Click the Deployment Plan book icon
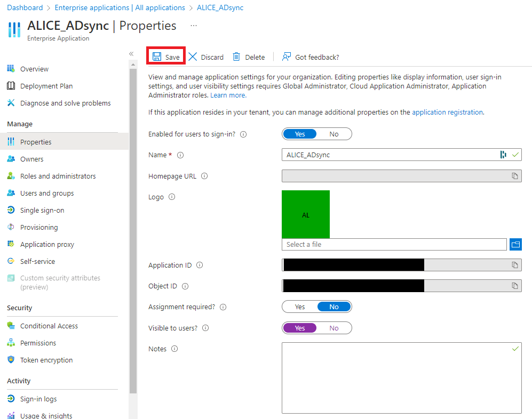532x419 pixels. click(x=11, y=85)
